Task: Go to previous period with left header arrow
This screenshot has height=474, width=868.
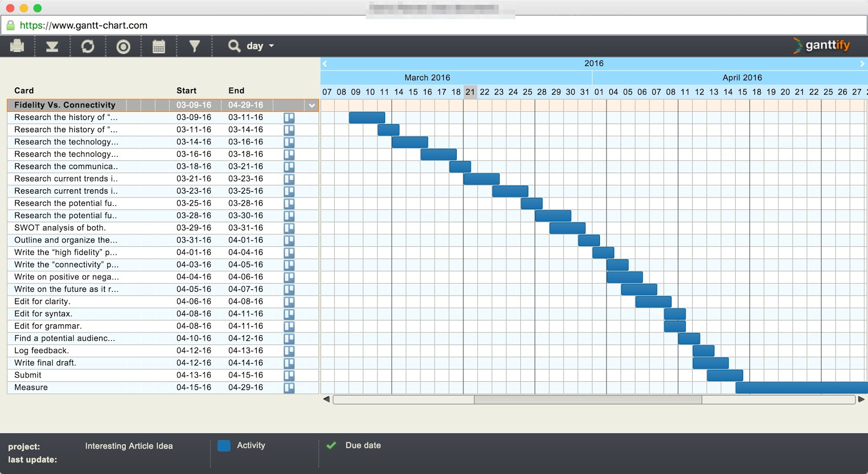Action: click(324, 63)
